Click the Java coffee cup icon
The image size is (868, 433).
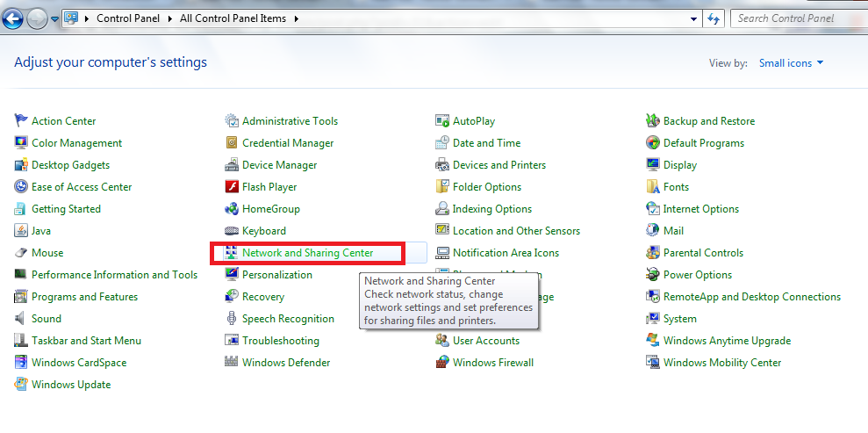pyautogui.click(x=21, y=231)
